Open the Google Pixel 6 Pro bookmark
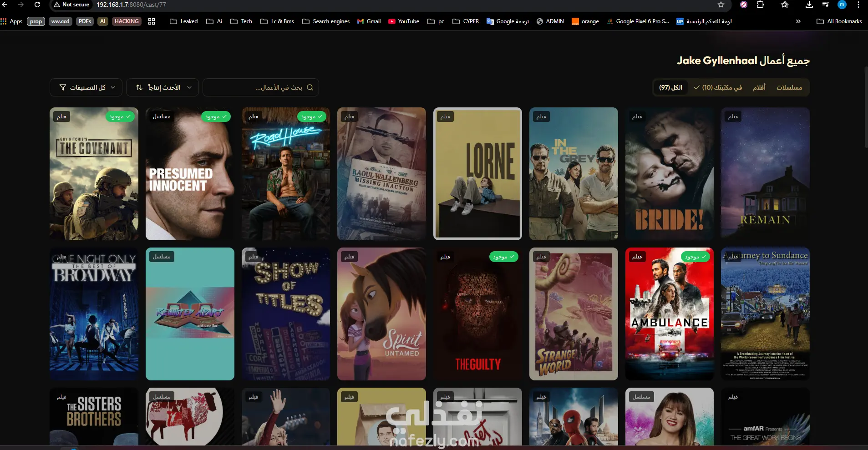 coord(638,21)
